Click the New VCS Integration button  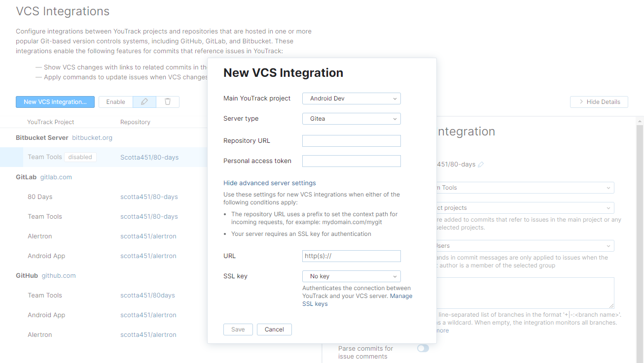tap(55, 102)
